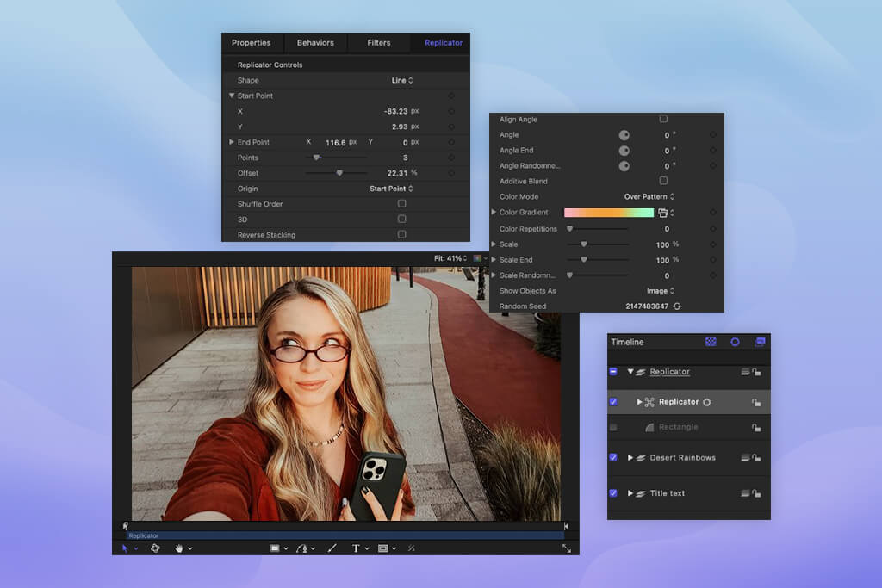Collapse the Replicator group in Timeline
882x588 pixels.
(x=630, y=372)
